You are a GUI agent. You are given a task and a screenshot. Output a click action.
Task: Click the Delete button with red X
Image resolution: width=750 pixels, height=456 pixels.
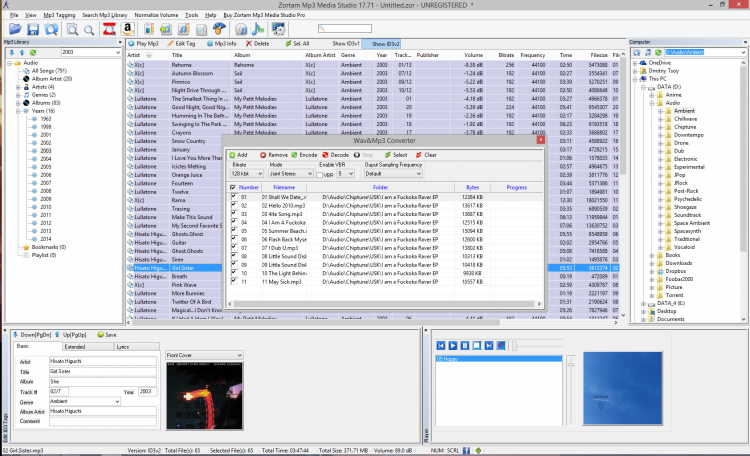point(256,44)
